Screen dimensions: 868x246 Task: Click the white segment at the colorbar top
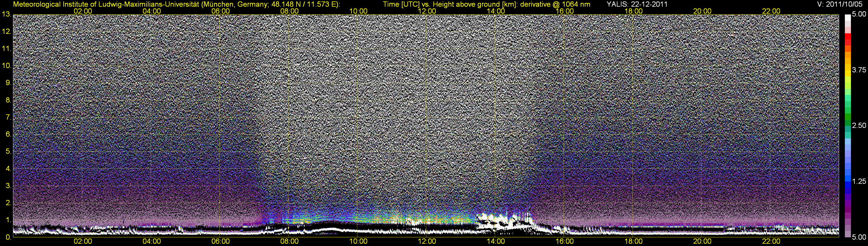(x=847, y=18)
